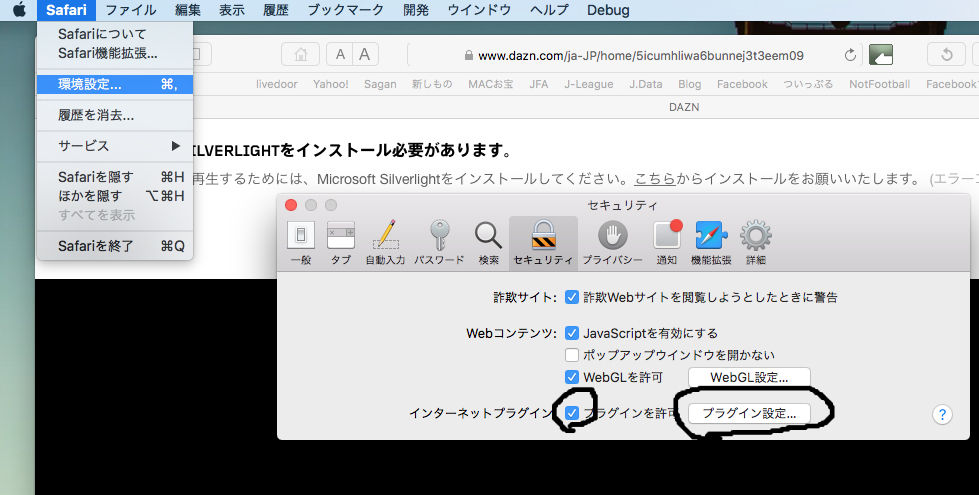Open the 編集 menu
Screen dimensions: 979x495
(187, 10)
